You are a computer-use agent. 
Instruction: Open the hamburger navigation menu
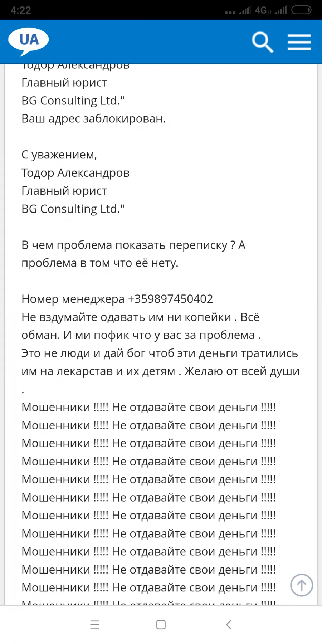click(299, 42)
